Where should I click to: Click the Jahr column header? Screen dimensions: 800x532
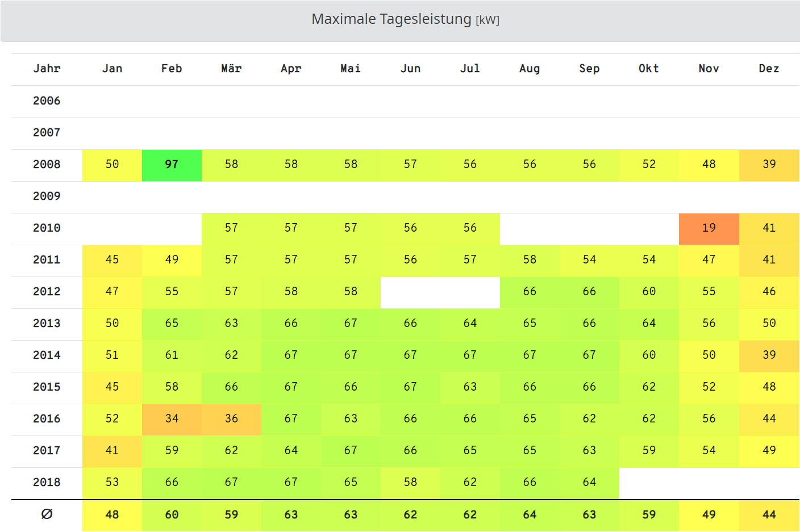coord(47,69)
